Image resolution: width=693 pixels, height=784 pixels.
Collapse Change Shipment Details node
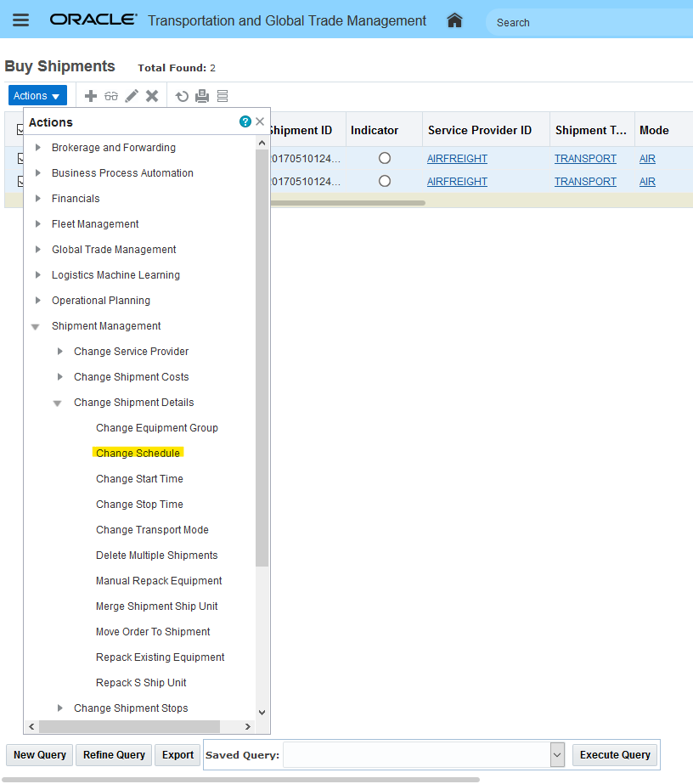58,403
